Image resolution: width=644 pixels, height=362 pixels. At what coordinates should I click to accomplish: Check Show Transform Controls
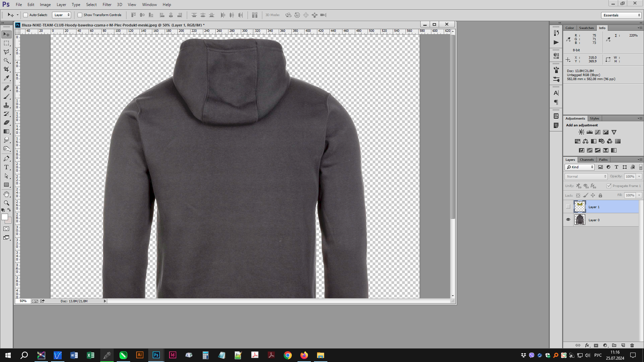80,15
